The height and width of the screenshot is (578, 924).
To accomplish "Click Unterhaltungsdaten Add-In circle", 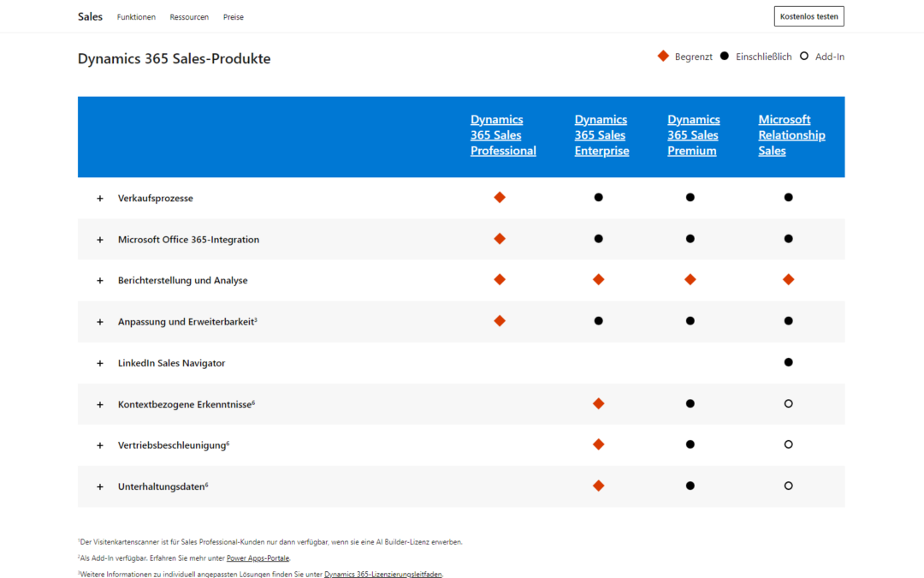I will (789, 486).
